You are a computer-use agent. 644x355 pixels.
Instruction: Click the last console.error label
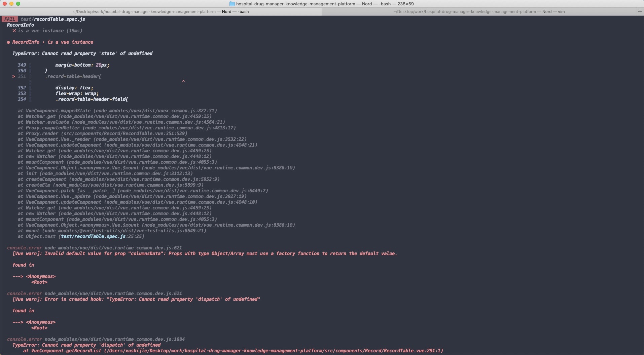24,339
